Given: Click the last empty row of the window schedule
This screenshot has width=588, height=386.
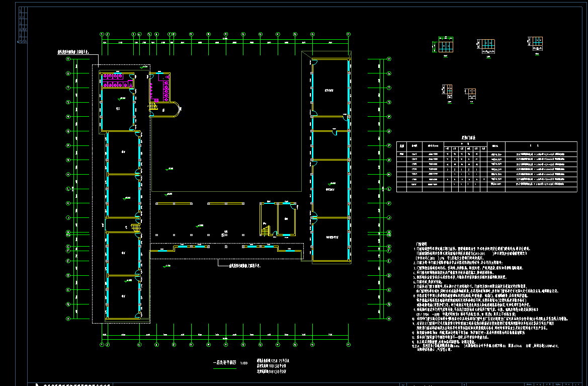Looking at the screenshot, I should [x=487, y=189].
